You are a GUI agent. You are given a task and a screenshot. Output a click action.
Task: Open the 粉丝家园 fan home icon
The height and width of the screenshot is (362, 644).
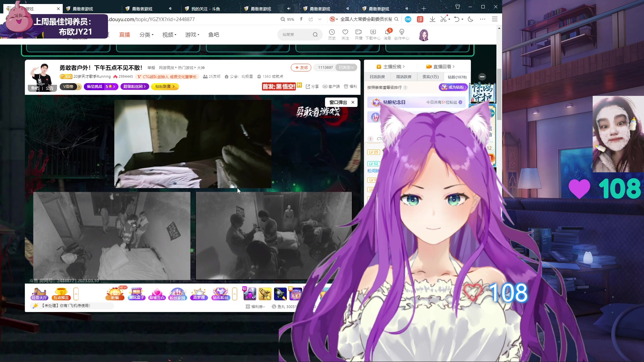point(177,294)
